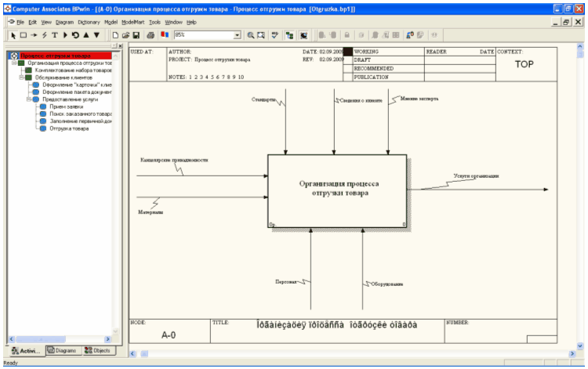Collapse the 'Предоставление услуги' tree node

pyautogui.click(x=29, y=99)
